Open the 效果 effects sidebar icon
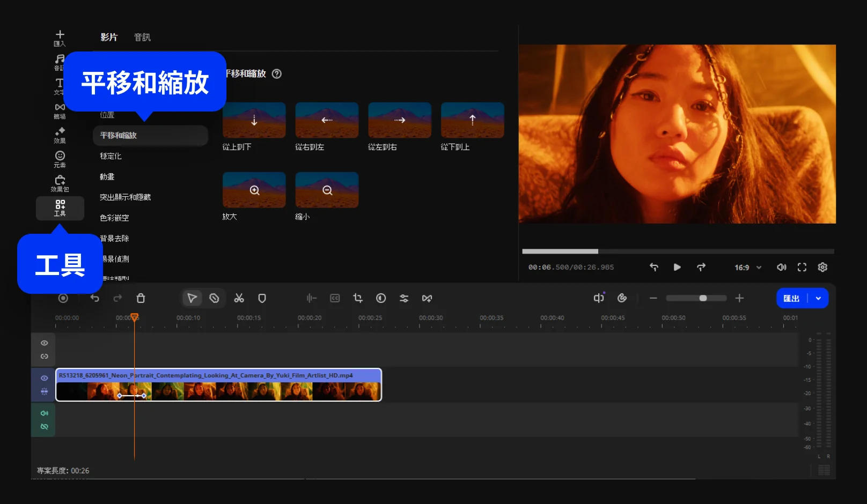The height and width of the screenshot is (504, 867). tap(60, 135)
